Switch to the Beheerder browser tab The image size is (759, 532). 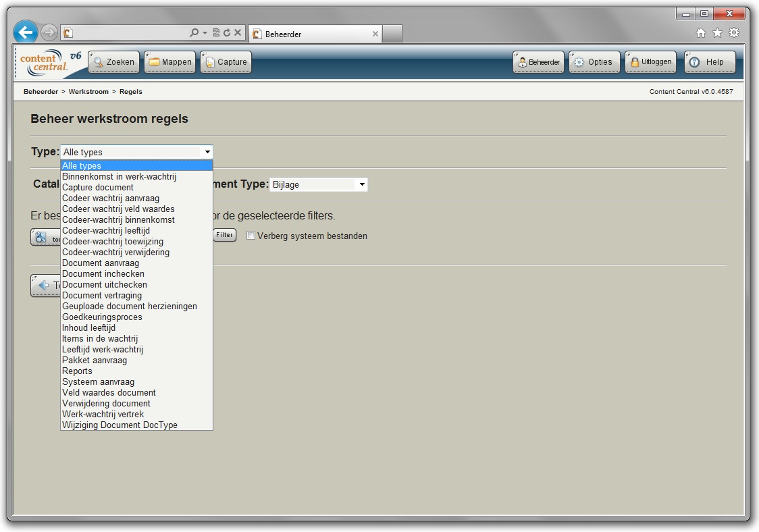[x=311, y=34]
